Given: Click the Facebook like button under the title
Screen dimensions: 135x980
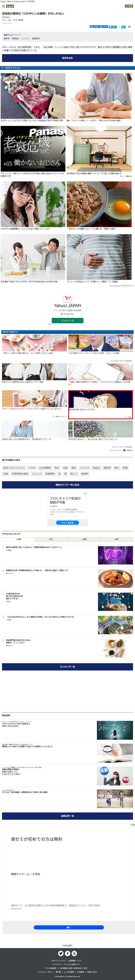Looking at the screenshot, I should [x=95, y=27].
